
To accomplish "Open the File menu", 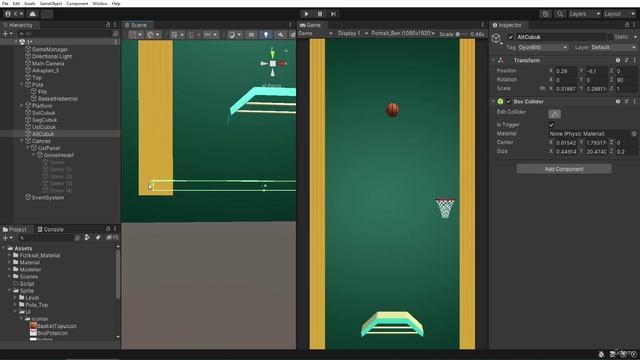I will (x=5, y=3).
